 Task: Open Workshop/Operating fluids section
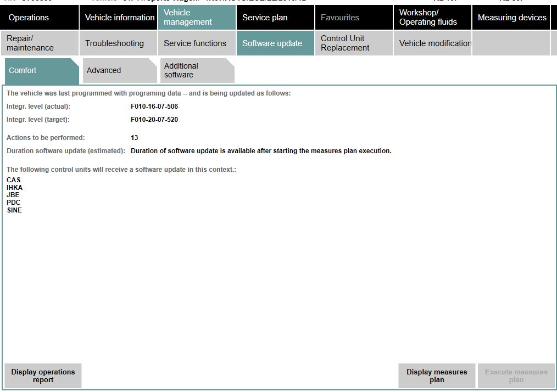point(432,18)
